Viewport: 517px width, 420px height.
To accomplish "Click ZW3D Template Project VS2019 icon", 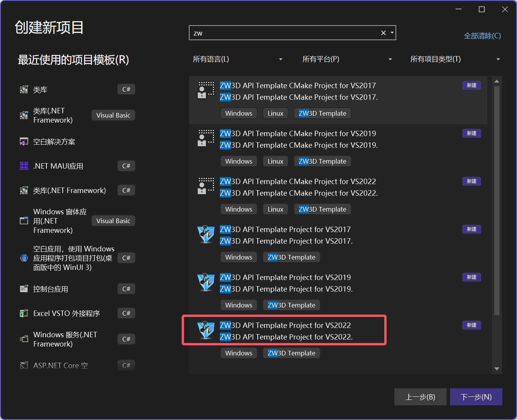I will (206, 282).
